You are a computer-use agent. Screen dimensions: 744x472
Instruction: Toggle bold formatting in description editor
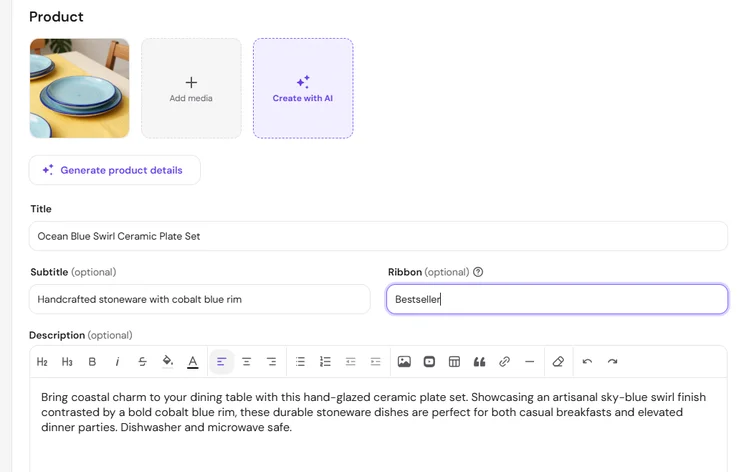(92, 362)
